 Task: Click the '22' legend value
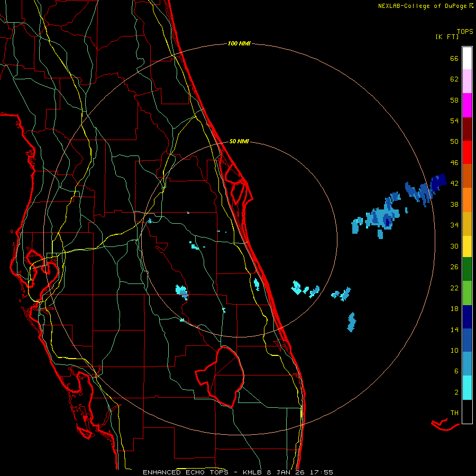coord(454,288)
